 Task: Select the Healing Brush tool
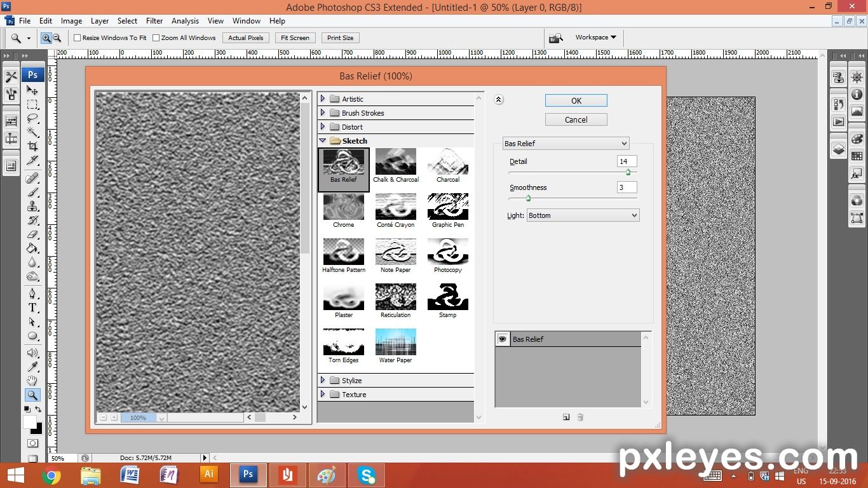coord(32,178)
